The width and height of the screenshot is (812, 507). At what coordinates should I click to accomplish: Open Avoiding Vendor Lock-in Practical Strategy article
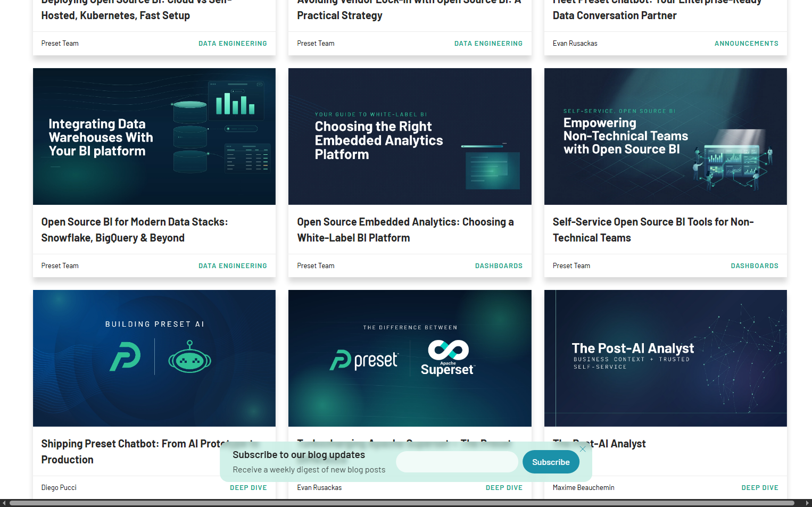(x=409, y=9)
